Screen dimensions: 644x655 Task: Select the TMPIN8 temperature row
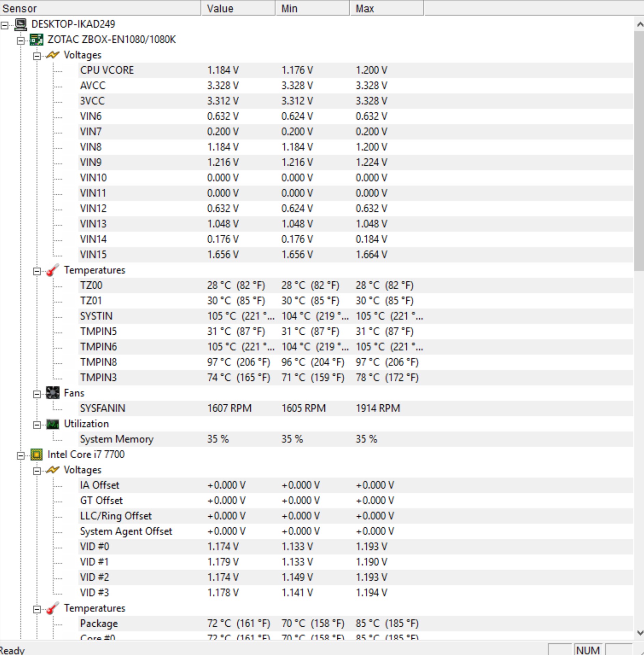tap(355, 362)
